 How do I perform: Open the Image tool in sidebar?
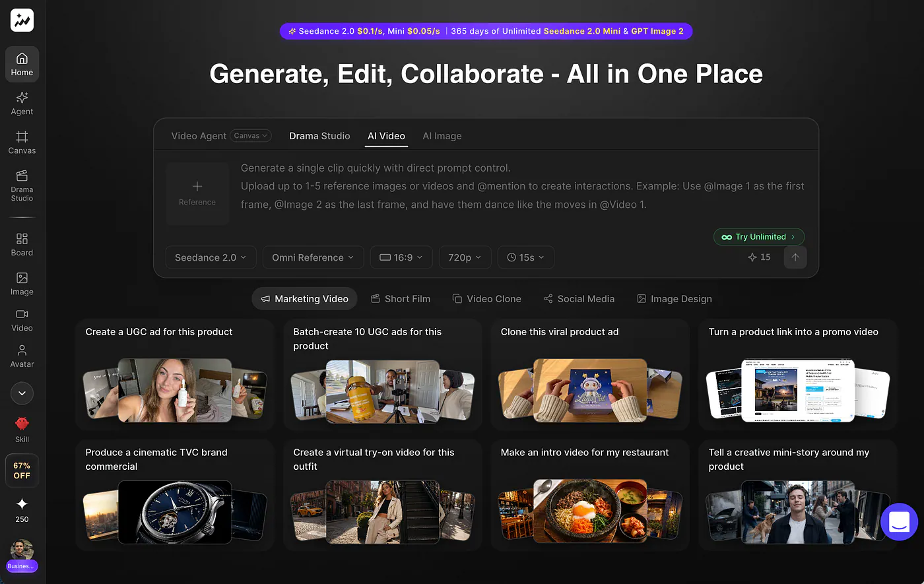pos(22,283)
